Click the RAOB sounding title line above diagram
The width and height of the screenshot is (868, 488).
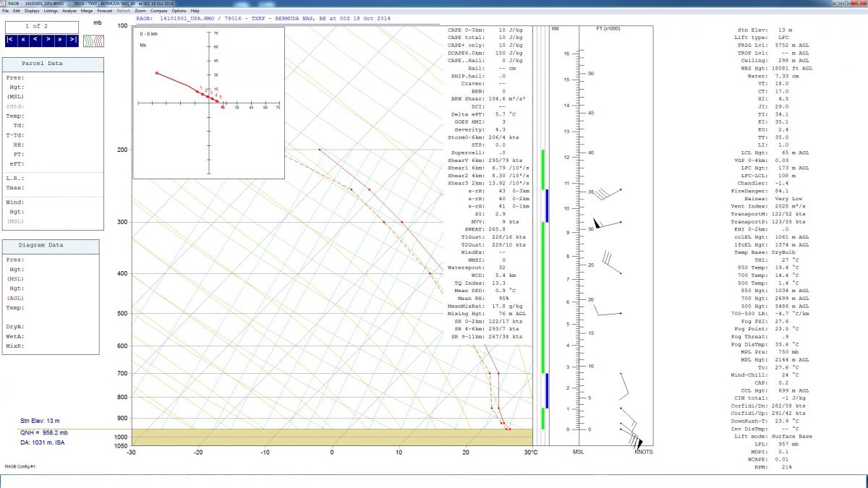(263, 19)
